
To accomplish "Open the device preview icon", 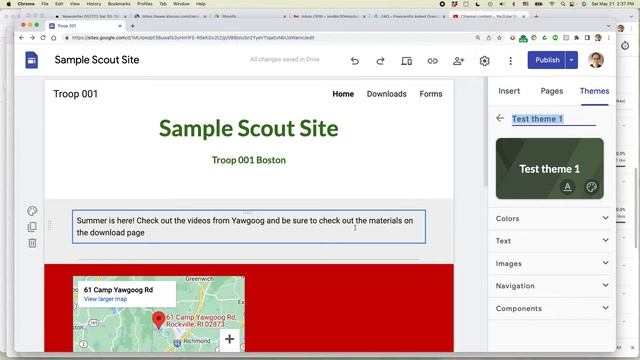I will click(x=407, y=61).
